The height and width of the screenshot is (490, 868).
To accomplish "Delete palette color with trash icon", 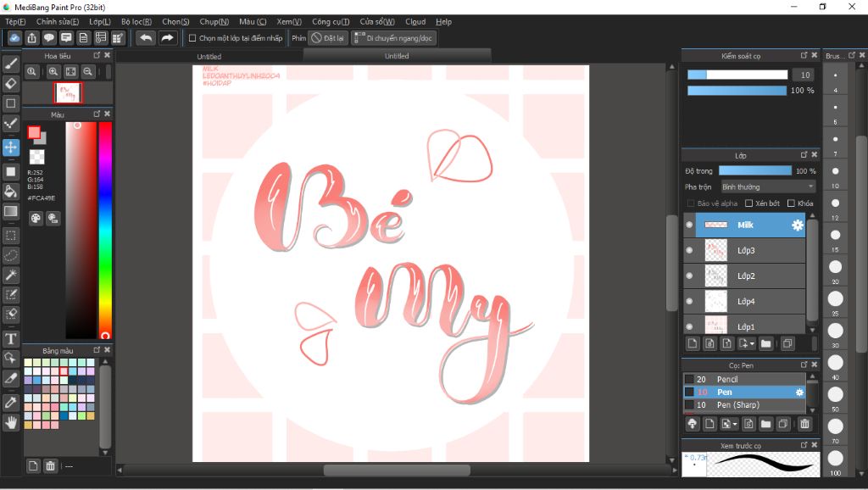I will tap(50, 465).
